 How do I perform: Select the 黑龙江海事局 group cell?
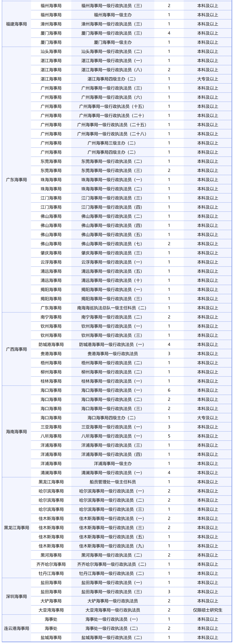(16, 527)
